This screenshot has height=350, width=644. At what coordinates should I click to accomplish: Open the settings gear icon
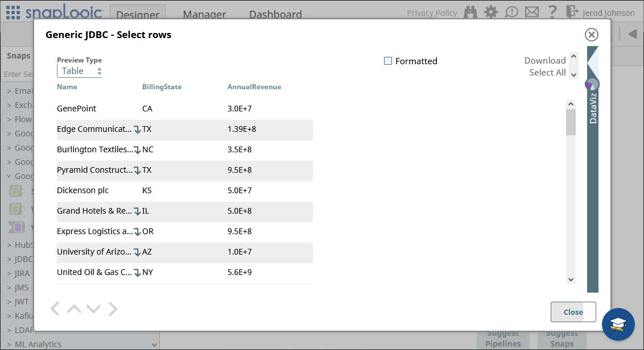[x=490, y=12]
